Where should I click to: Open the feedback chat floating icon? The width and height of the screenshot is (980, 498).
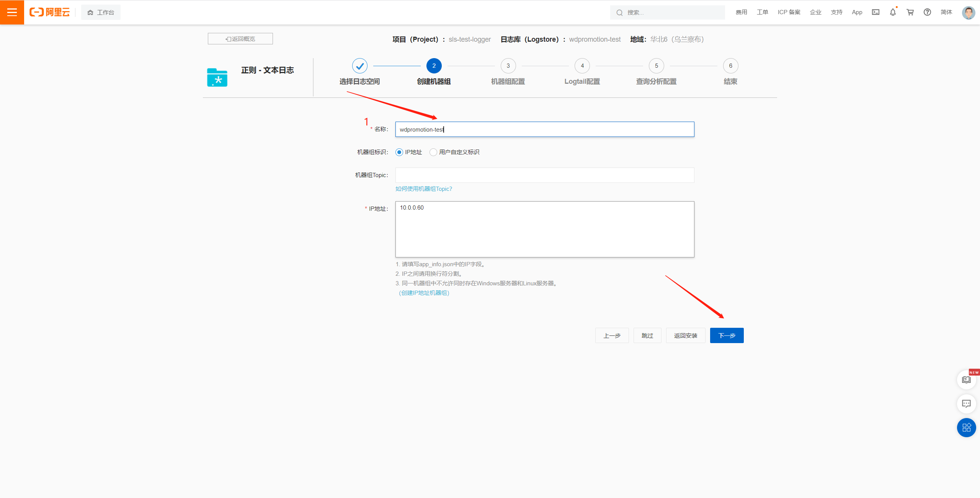pos(966,404)
